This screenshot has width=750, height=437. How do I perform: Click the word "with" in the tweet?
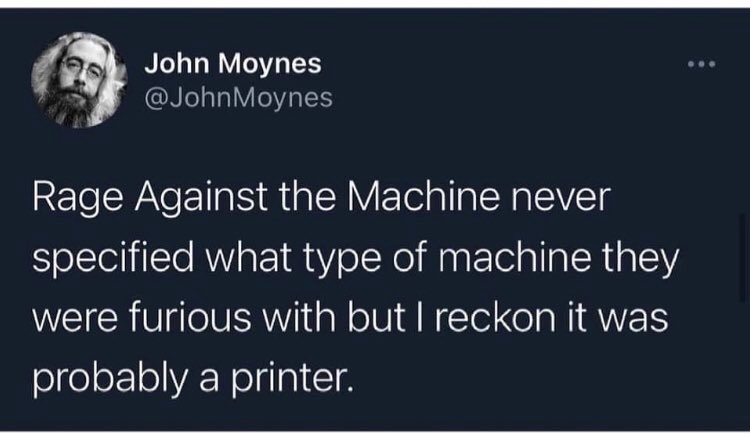pos(299,317)
